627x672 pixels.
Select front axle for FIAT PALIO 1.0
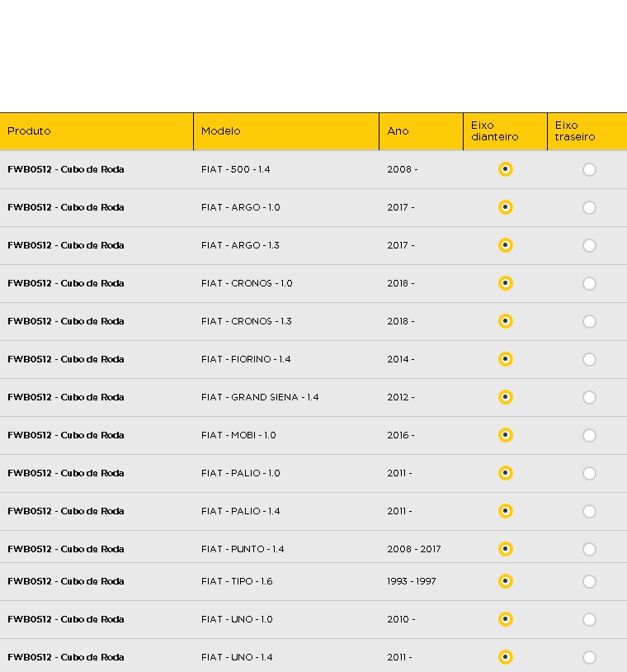click(x=506, y=473)
